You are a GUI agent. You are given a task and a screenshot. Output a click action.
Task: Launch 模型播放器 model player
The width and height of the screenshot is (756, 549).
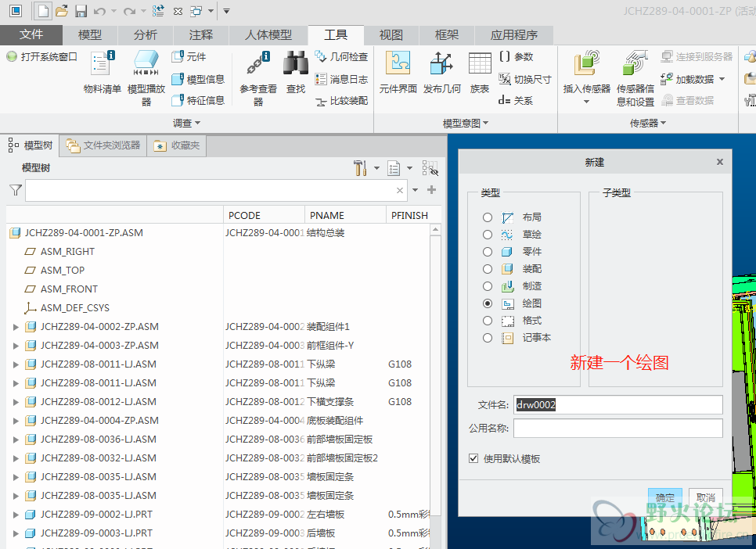point(146,78)
